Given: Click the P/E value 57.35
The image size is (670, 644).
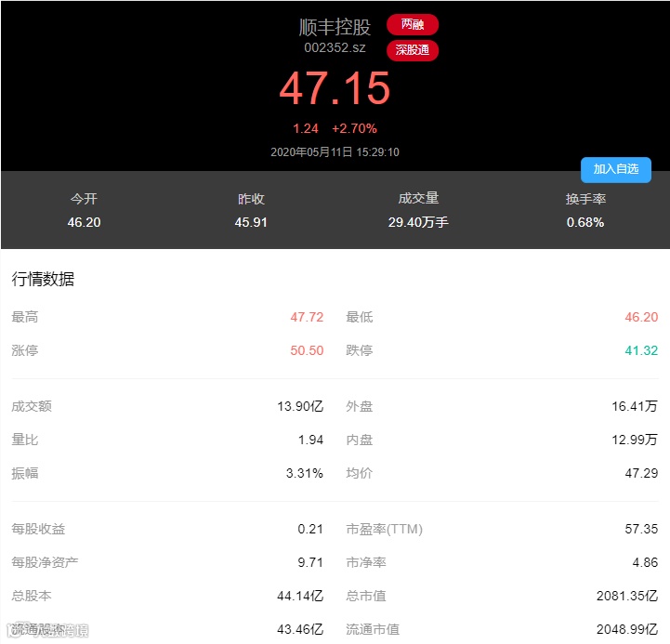Looking at the screenshot, I should click(x=641, y=529).
